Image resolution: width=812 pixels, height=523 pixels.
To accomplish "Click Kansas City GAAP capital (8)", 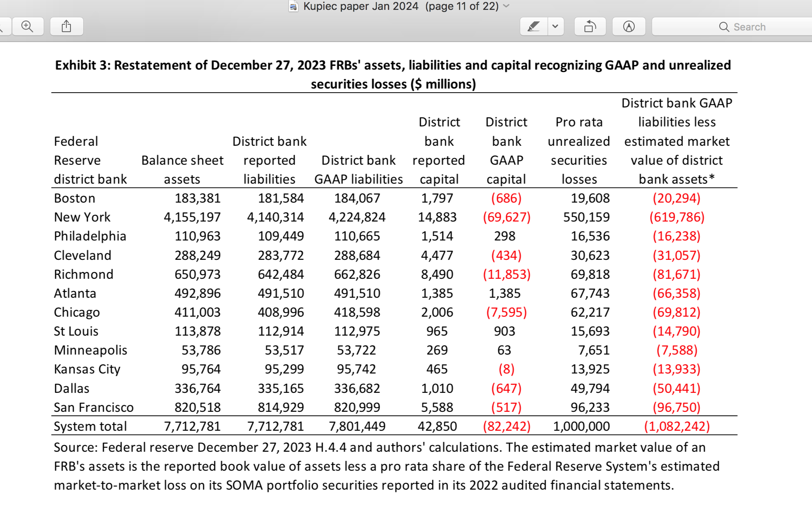I will (506, 369).
